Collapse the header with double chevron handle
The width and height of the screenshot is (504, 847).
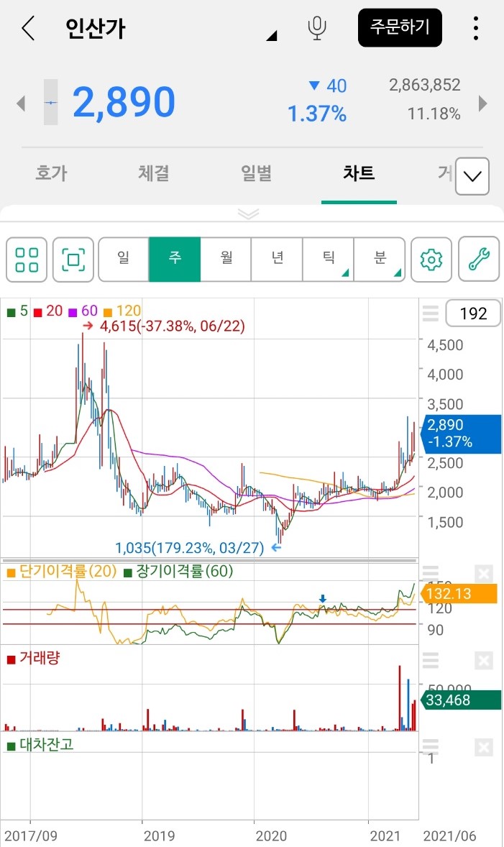pyautogui.click(x=249, y=214)
